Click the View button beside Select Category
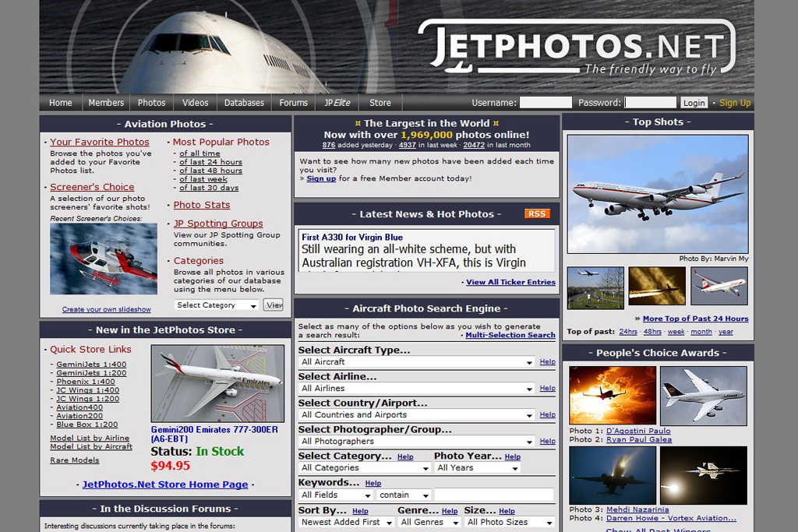Screen dimensions: 798x532 pos(274,305)
